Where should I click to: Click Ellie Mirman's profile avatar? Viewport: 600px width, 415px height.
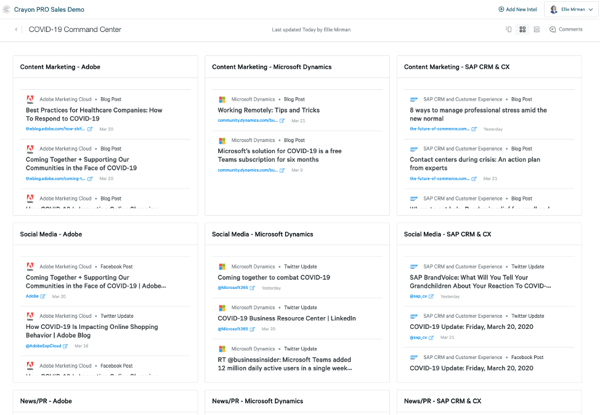554,9
